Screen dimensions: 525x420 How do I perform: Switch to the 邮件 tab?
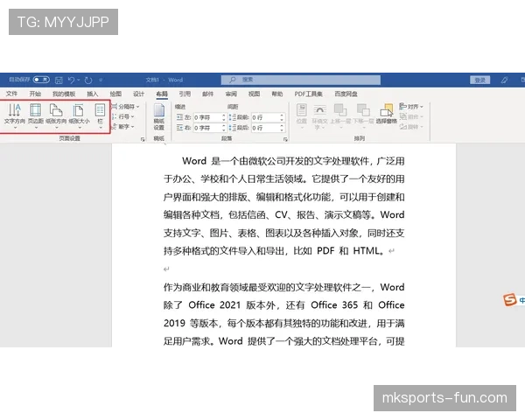[208, 94]
